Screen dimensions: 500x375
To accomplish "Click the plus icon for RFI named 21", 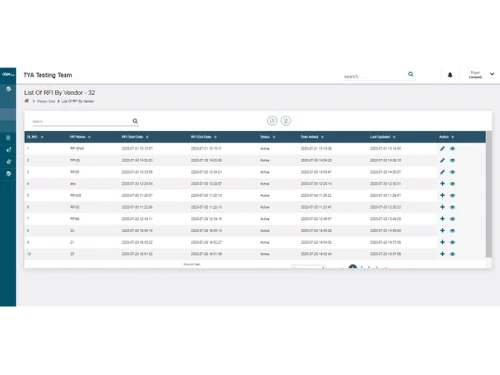I will coord(442,242).
